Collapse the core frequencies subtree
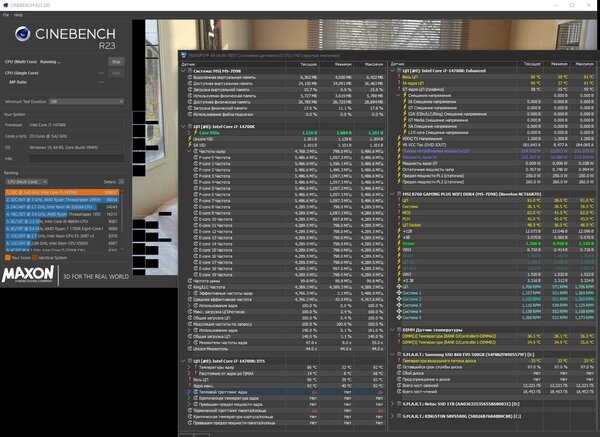The image size is (600, 437). point(189,151)
